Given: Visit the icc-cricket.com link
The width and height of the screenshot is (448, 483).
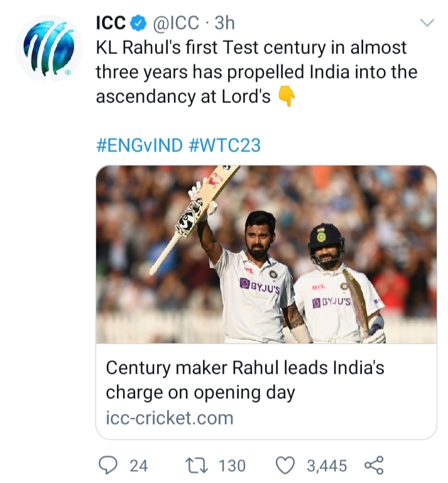Looking at the screenshot, I should tap(169, 418).
